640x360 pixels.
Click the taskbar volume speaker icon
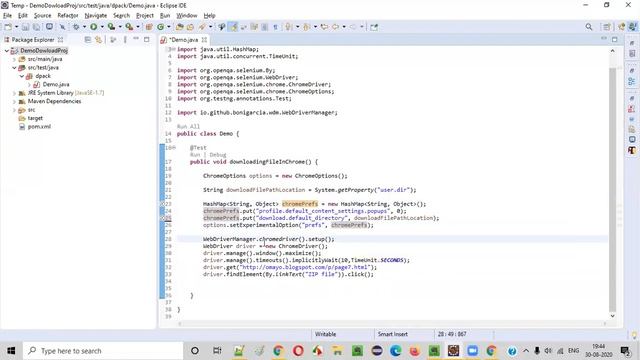pyautogui.click(x=548, y=351)
